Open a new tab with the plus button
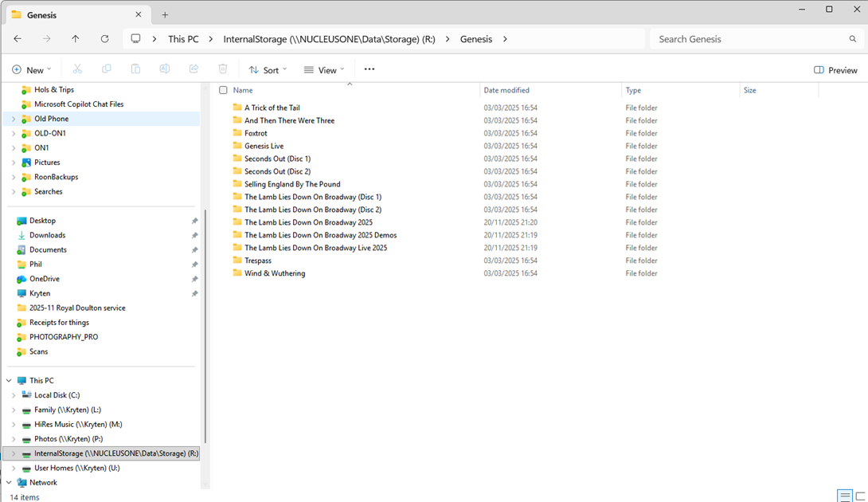This screenshot has height=502, width=868. click(x=165, y=15)
